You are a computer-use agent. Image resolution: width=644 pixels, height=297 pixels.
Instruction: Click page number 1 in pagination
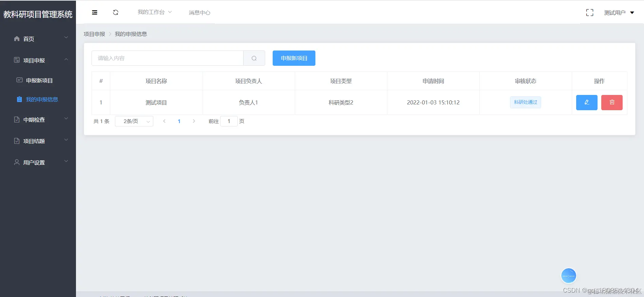pyautogui.click(x=179, y=121)
